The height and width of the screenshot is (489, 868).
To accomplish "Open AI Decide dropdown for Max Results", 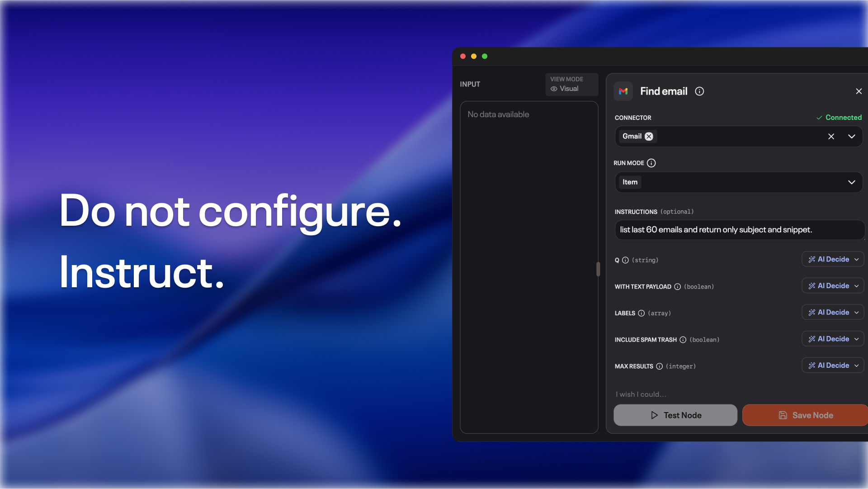I will (x=833, y=366).
